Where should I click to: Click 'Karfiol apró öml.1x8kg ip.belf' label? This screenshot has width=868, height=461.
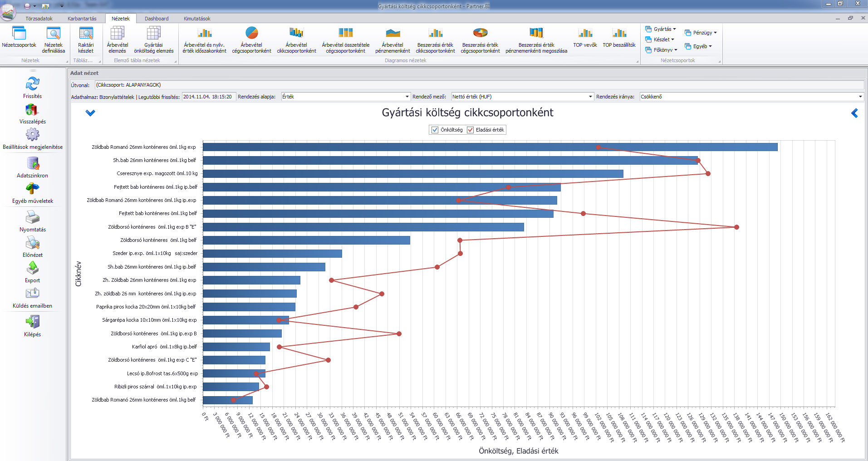coord(164,347)
